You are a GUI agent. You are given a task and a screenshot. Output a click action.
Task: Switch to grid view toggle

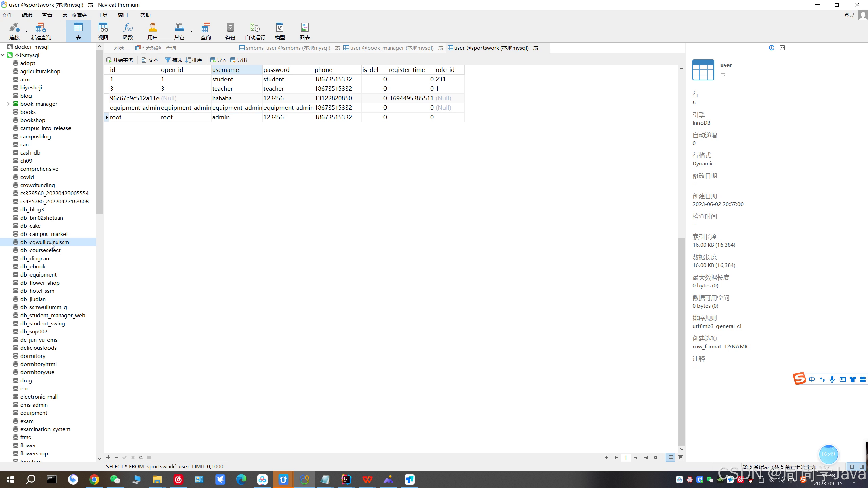[x=671, y=457]
